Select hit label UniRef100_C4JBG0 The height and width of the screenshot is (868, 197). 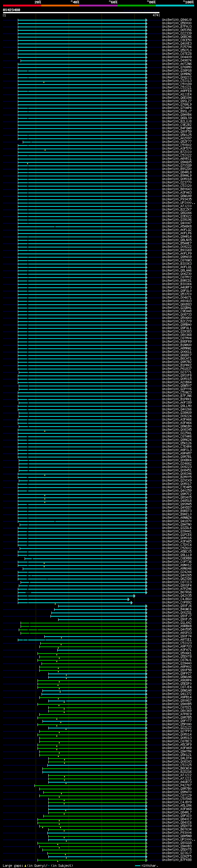(176, 599)
